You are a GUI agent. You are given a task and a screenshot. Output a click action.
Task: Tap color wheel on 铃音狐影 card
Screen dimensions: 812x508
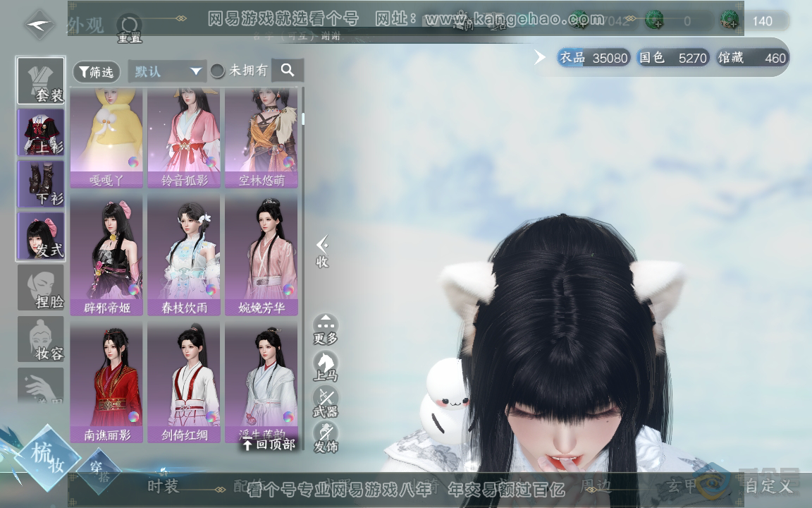coord(211,162)
